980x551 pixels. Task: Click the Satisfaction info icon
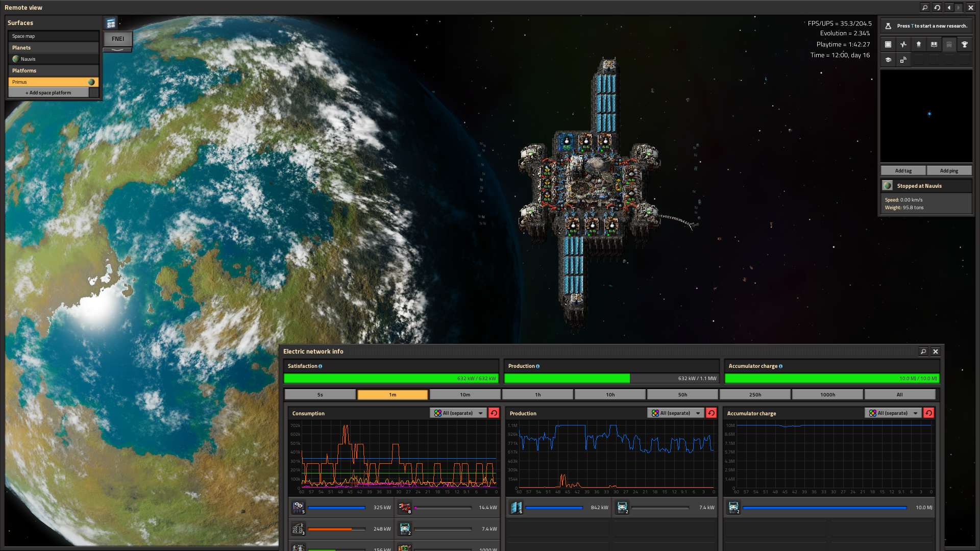point(321,366)
